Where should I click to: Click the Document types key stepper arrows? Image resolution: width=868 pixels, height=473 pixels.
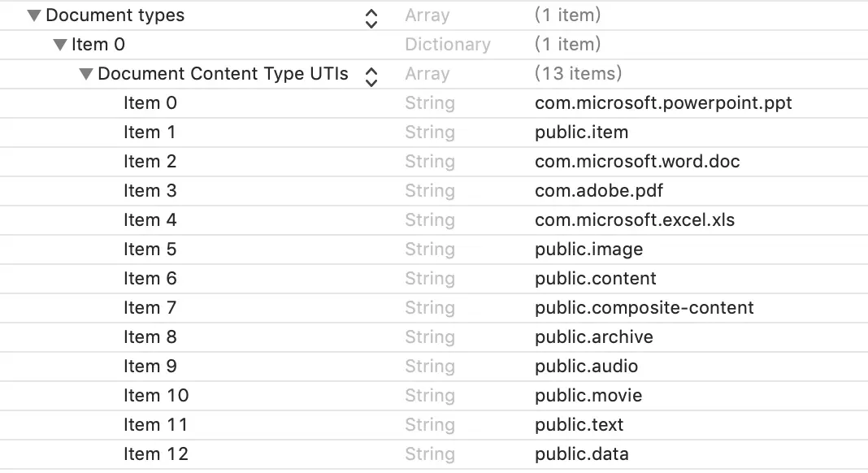(371, 17)
